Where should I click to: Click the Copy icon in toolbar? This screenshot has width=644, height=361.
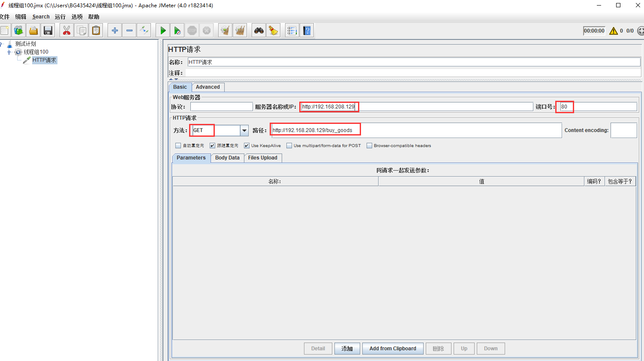81,30
